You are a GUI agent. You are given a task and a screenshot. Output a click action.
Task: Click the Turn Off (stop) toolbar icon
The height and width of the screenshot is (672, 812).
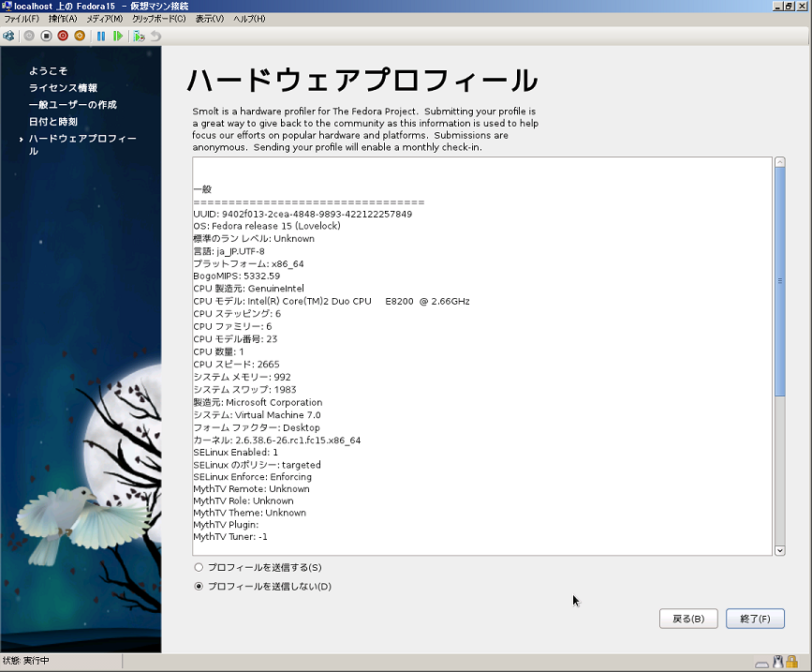[x=46, y=36]
